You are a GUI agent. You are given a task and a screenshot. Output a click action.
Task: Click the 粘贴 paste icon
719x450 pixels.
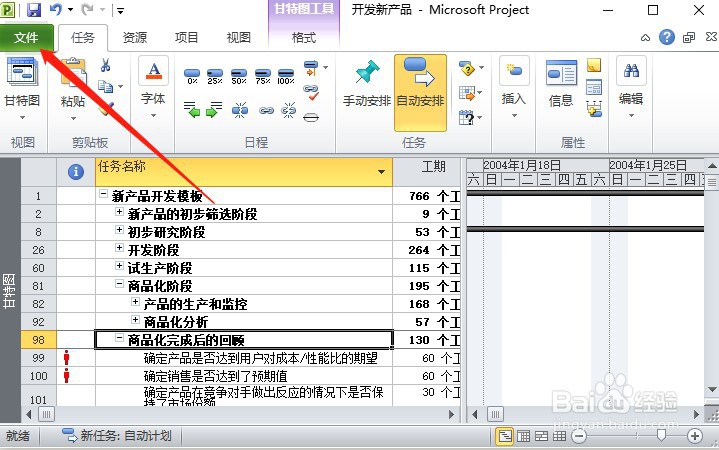73,72
